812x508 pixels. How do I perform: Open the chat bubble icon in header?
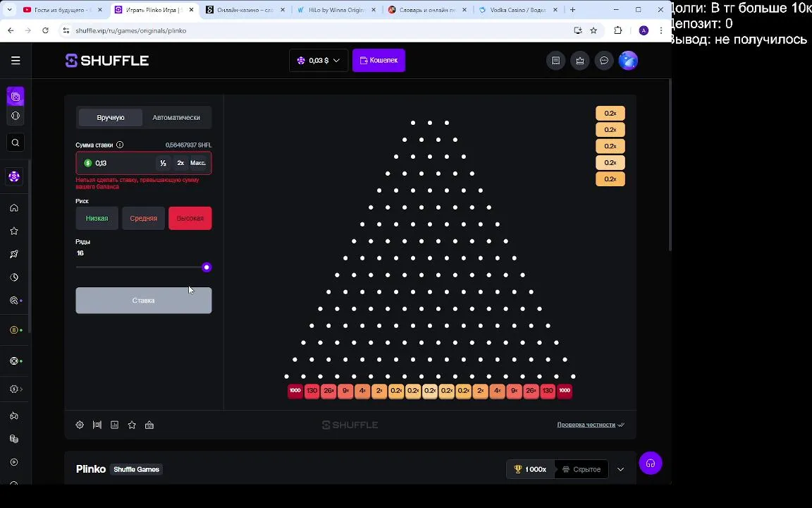(604, 61)
